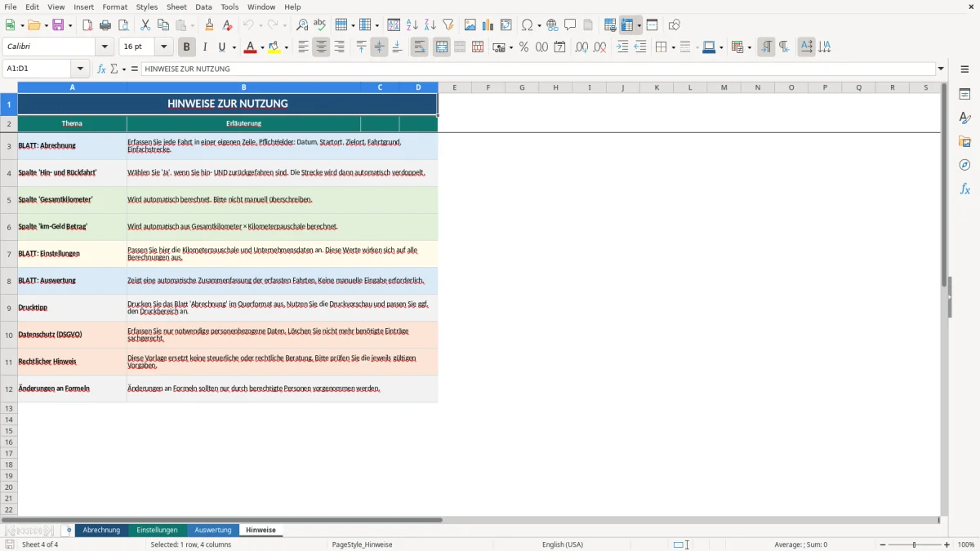Viewport: 980px width, 551px height.
Task: Open the Sheet menu
Action: pos(176,7)
